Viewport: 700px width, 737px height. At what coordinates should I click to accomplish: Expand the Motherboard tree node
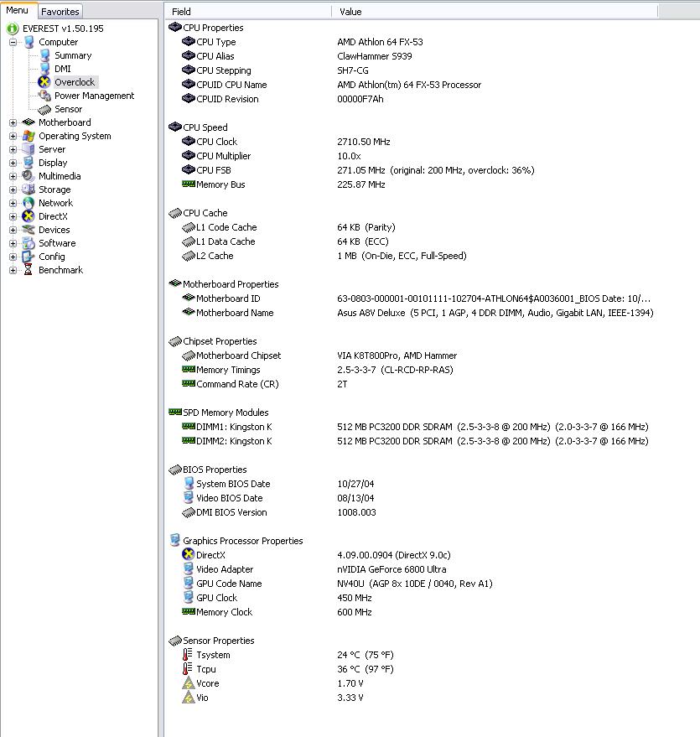(x=13, y=122)
